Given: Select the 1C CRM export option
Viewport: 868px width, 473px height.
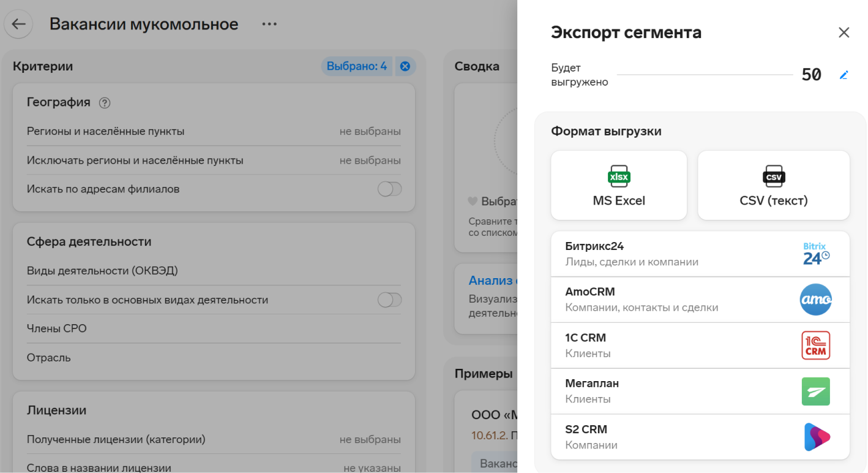Looking at the screenshot, I should pos(700,346).
